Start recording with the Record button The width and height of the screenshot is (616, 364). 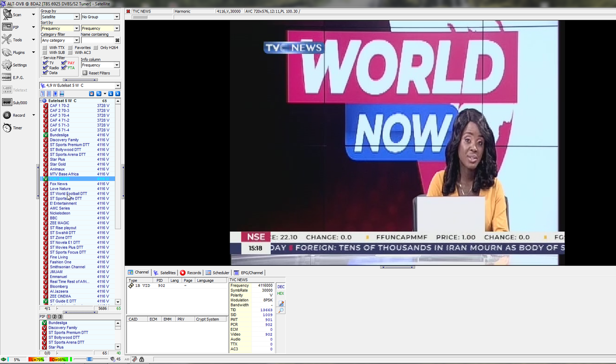pos(14,115)
